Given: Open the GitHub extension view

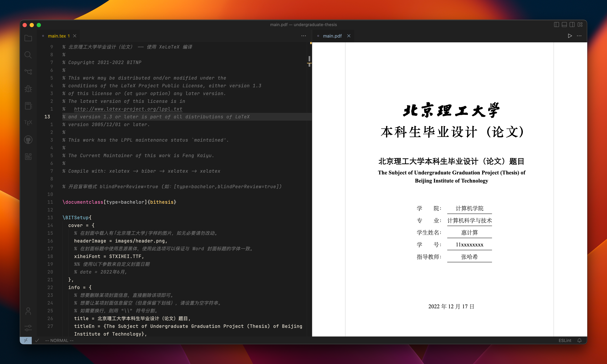Looking at the screenshot, I should point(28,139).
